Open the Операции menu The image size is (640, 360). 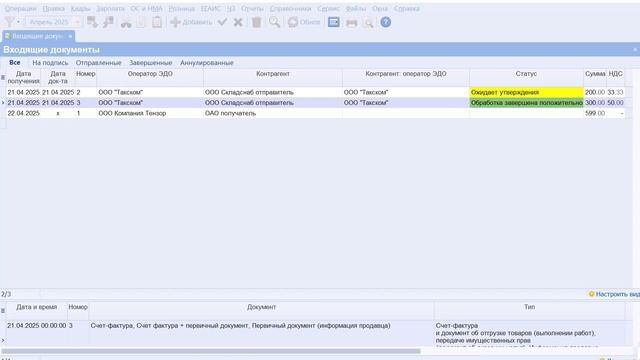[20, 9]
